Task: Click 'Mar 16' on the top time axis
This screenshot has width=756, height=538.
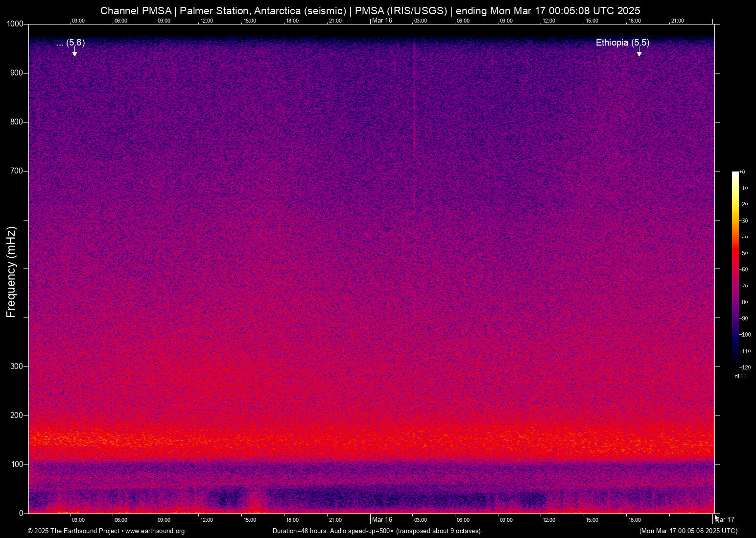Action: [382, 20]
